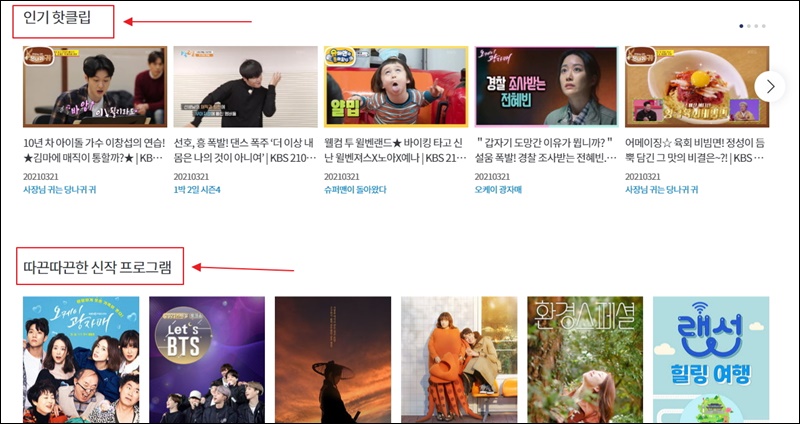Open the 이창섭 practice clip thumbnail
Screen dimensions: 800x424
click(x=95, y=87)
